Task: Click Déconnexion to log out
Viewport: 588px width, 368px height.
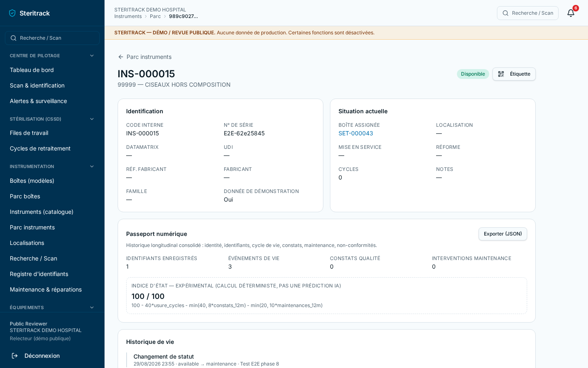Action: [x=52, y=356]
